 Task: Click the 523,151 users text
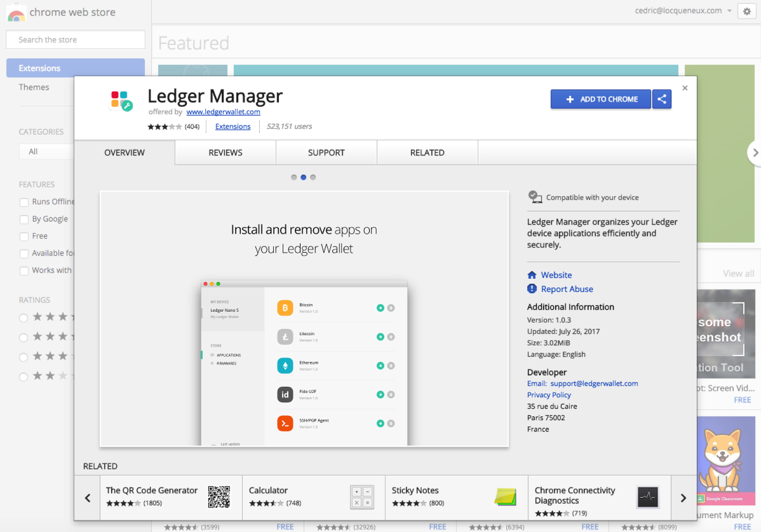[289, 126]
